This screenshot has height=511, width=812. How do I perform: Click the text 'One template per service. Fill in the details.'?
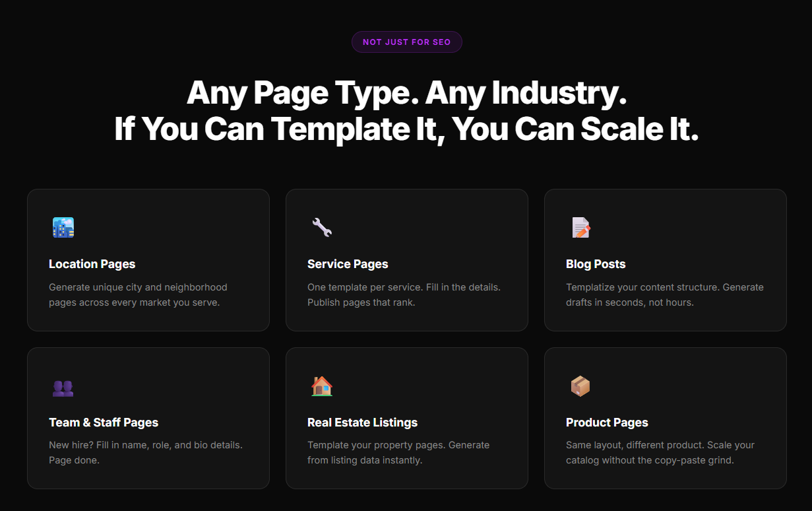404,287
